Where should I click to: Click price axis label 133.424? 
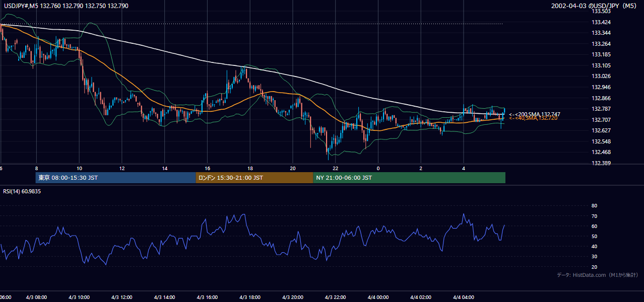601,22
